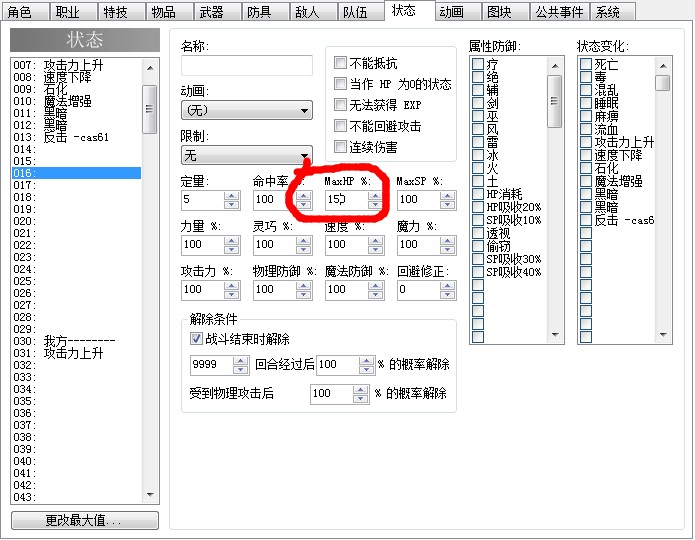Screen dimensions: 695x540
Task: Select state 031: 攻击力上升
Action: [x=76, y=353]
